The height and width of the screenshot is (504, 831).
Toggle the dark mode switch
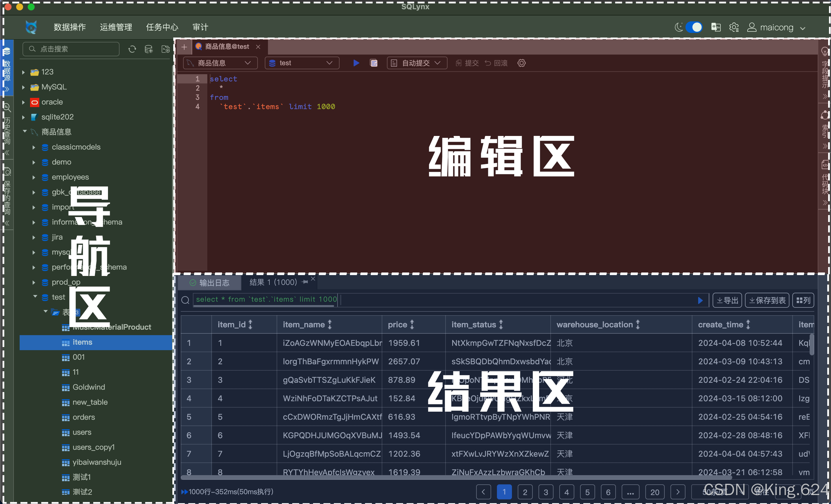[x=694, y=27]
